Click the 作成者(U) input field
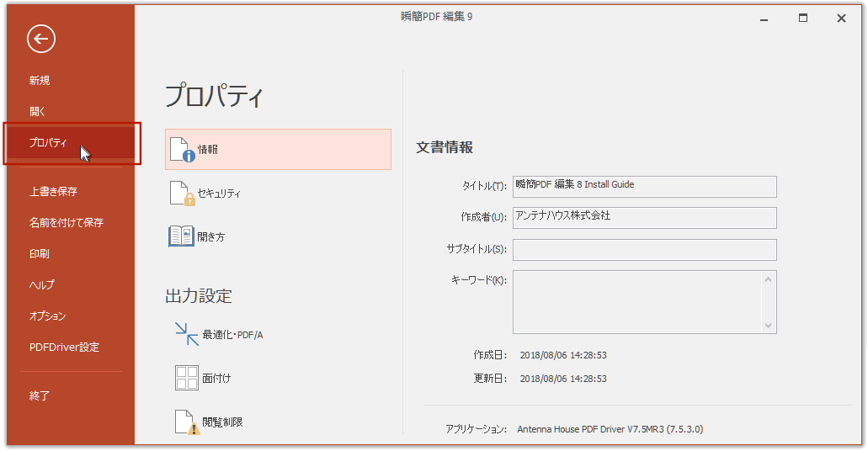868x451 pixels. 644,217
